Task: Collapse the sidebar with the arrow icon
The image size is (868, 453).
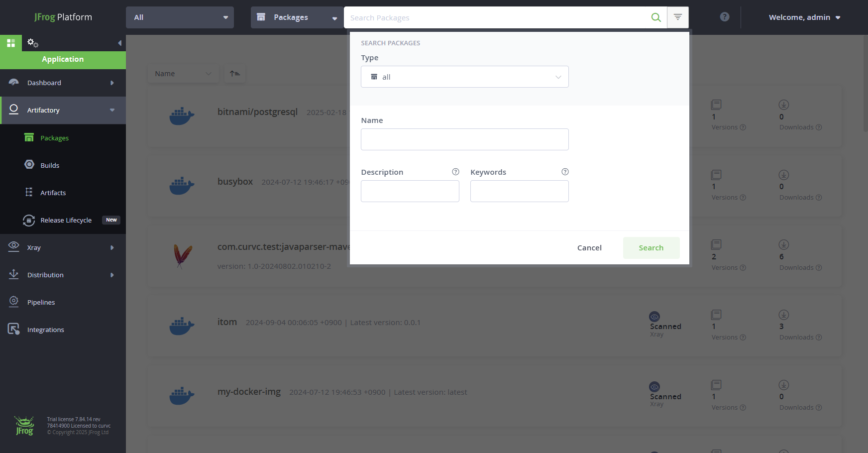Action: click(119, 43)
